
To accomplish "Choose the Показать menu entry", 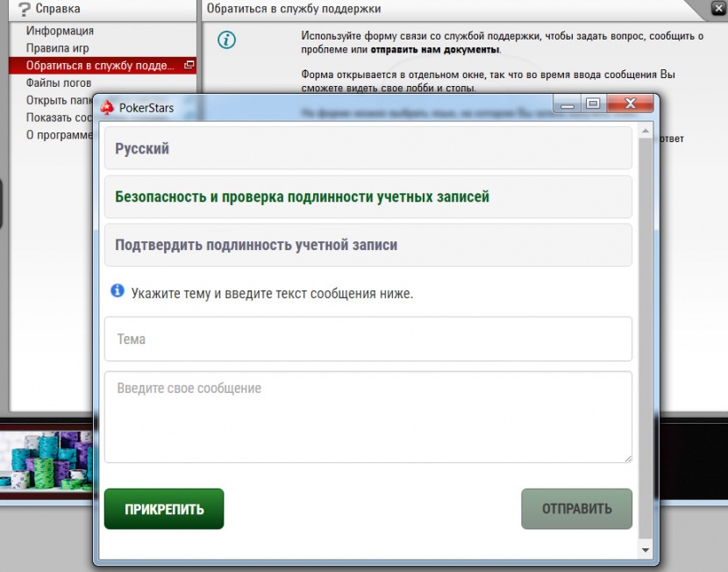I will pyautogui.click(x=60, y=118).
